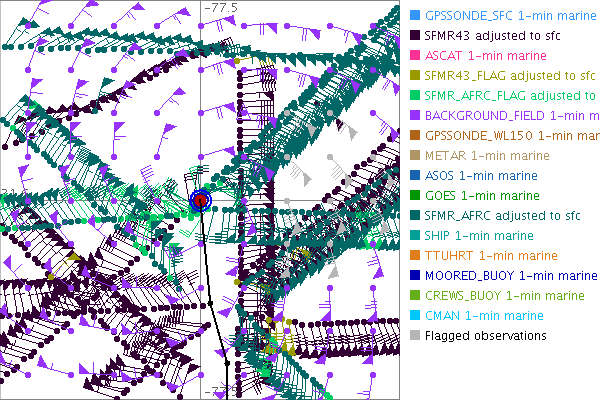Select the Flagged observations legend label
Image resolution: width=600 pixels, height=400 pixels.
[485, 335]
